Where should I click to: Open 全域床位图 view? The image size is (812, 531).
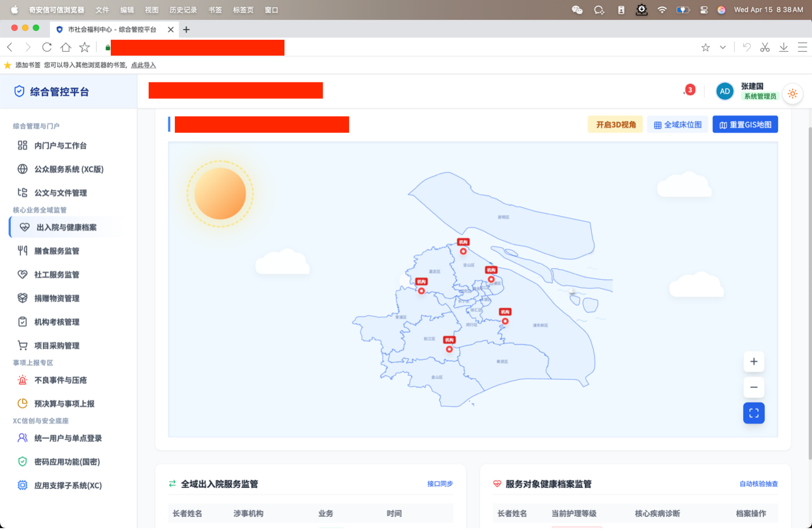click(677, 125)
